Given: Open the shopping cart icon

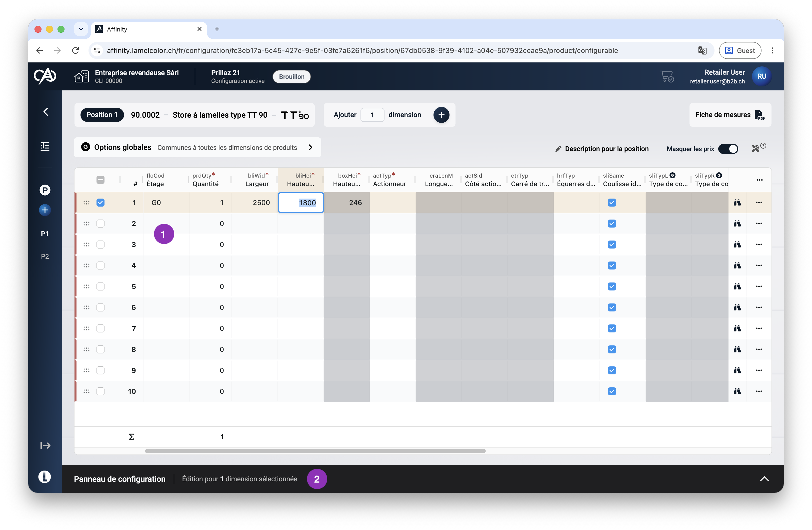Looking at the screenshot, I should (x=667, y=76).
